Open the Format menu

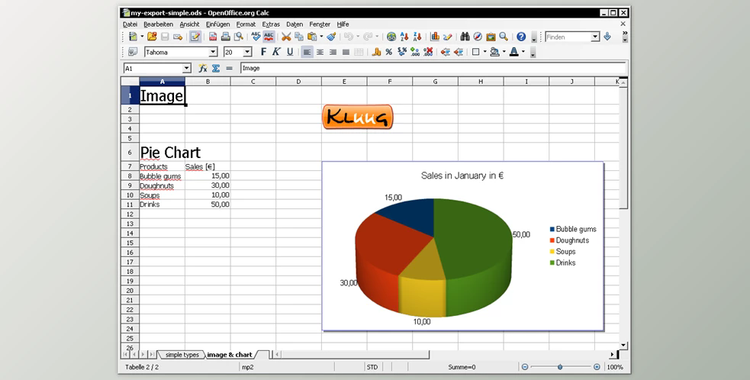246,24
